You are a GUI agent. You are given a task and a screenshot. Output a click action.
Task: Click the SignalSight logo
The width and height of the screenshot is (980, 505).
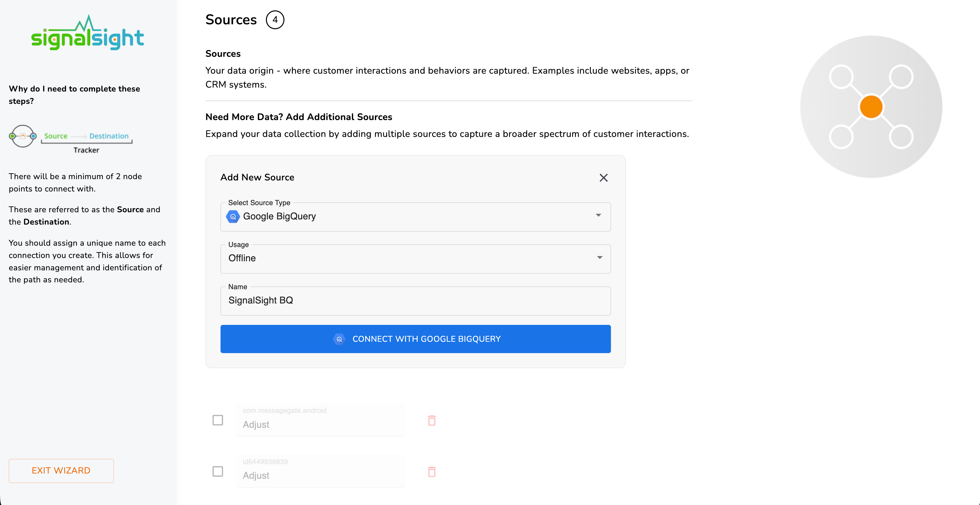tap(88, 32)
